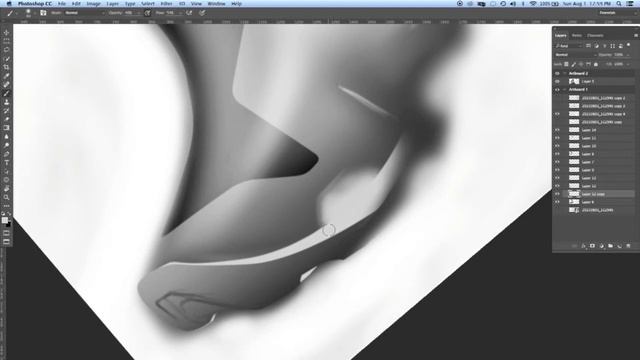Open the Layers panel options menu
The width and height of the screenshot is (640, 360).
click(x=636, y=36)
